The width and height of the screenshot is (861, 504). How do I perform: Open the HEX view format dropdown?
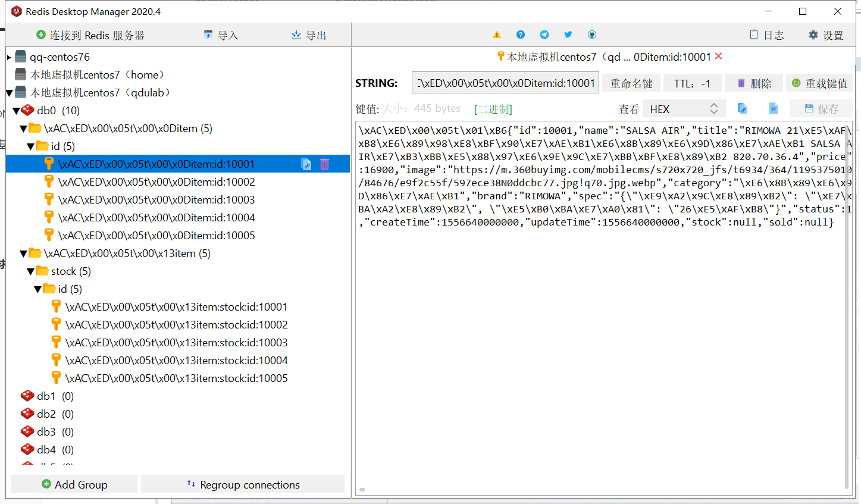tap(684, 109)
